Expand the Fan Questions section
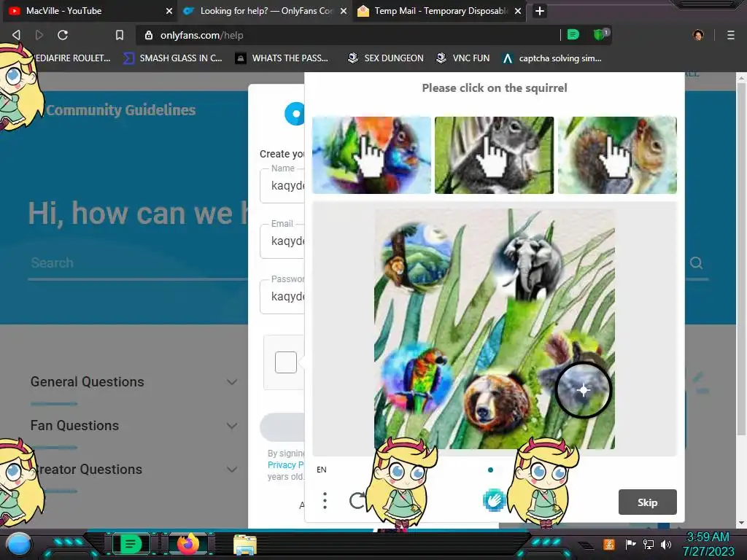Screen dimensions: 747x560 (x=133, y=426)
